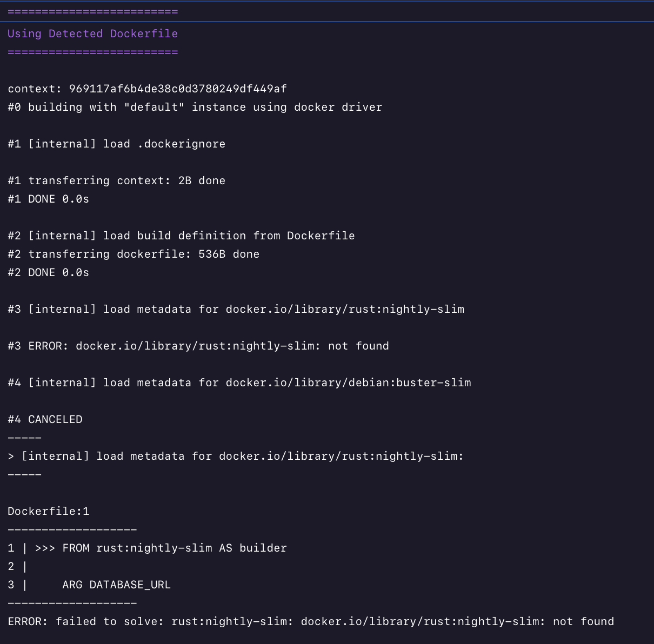Select the 'Using Detected Dockerfile' header text
Screen dimensions: 654x644
click(x=92, y=33)
